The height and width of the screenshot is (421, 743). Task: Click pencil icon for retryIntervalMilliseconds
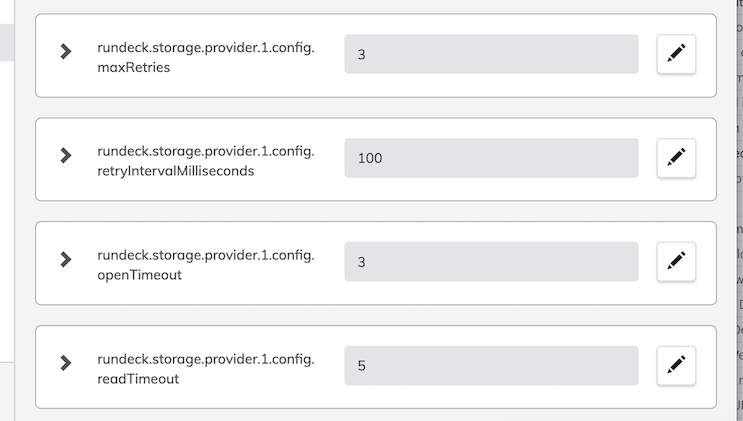pyautogui.click(x=676, y=157)
